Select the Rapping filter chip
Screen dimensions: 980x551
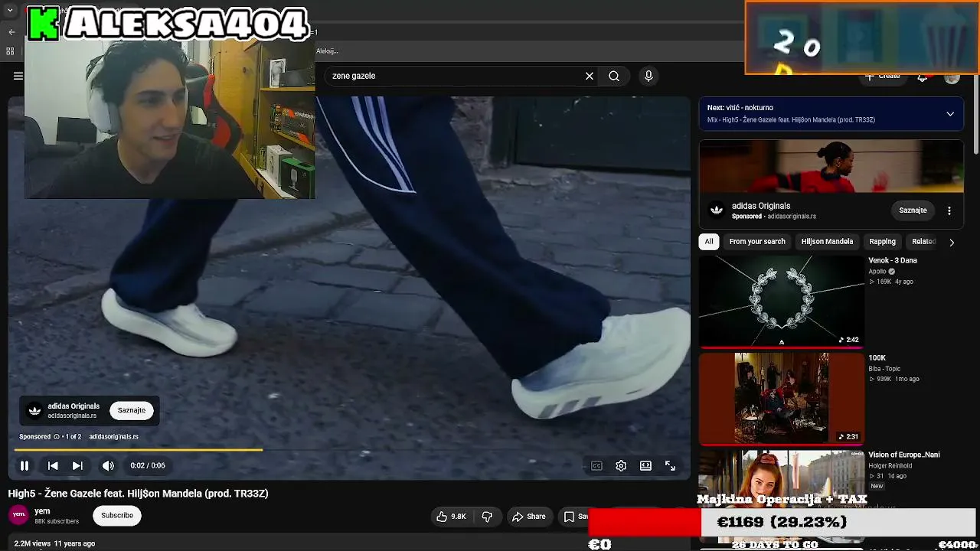pyautogui.click(x=882, y=242)
